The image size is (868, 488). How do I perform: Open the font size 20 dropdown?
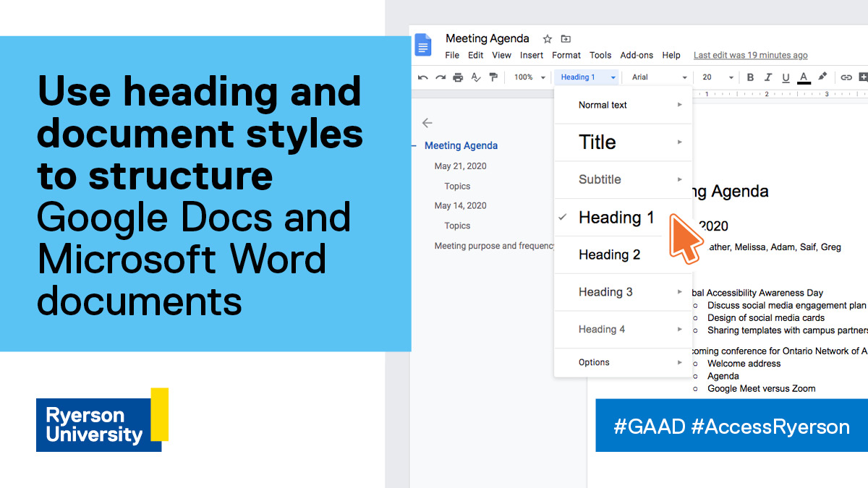[718, 77]
